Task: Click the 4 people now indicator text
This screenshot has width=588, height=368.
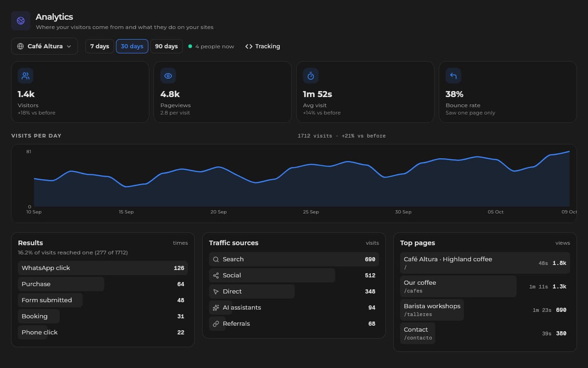Action: (x=215, y=46)
